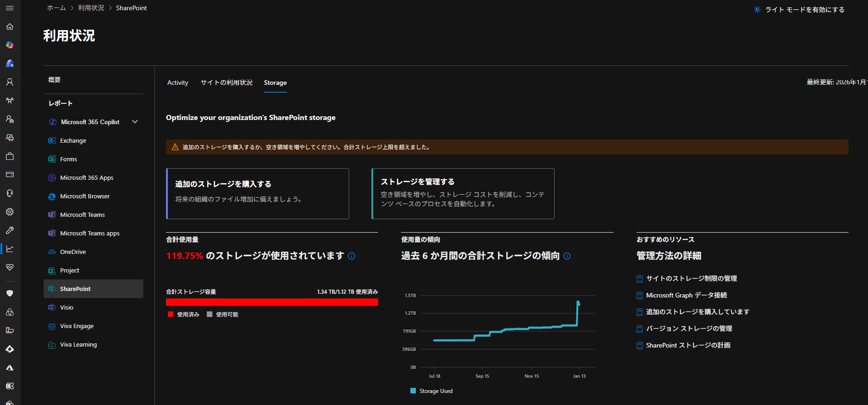This screenshot has width=868, height=405.
Task: Go to Home in the left rail
Action: [10, 27]
